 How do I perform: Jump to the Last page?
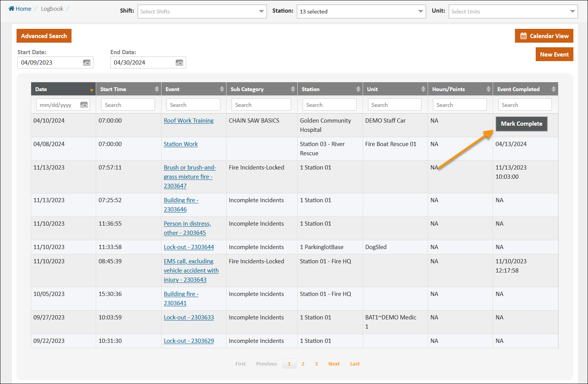click(x=355, y=364)
